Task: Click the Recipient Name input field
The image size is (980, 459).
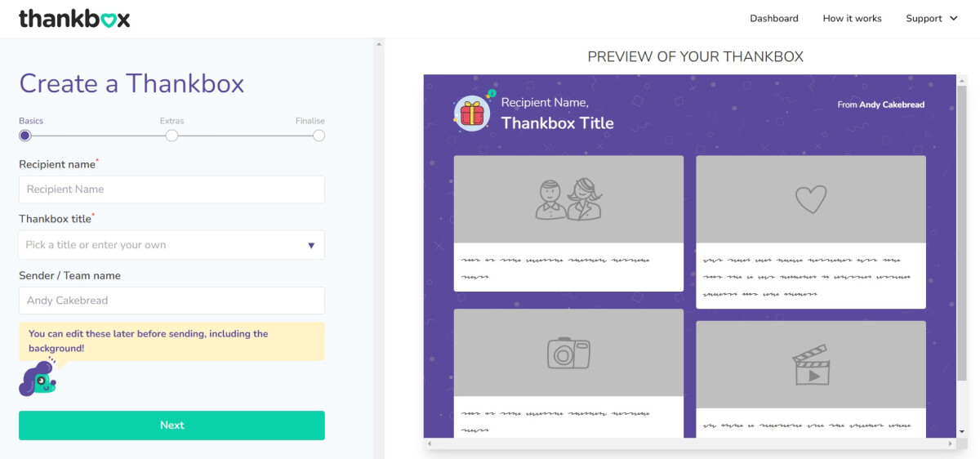Action: [171, 189]
